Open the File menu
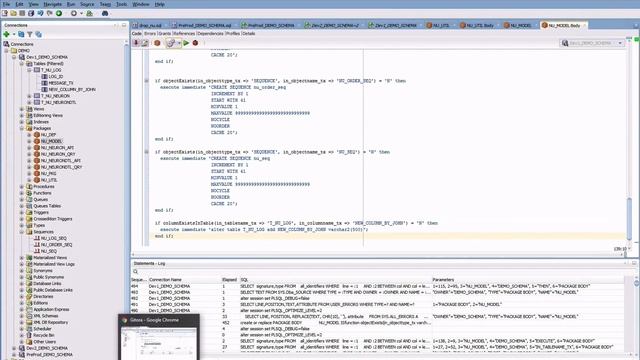640x360 pixels. 7,4
